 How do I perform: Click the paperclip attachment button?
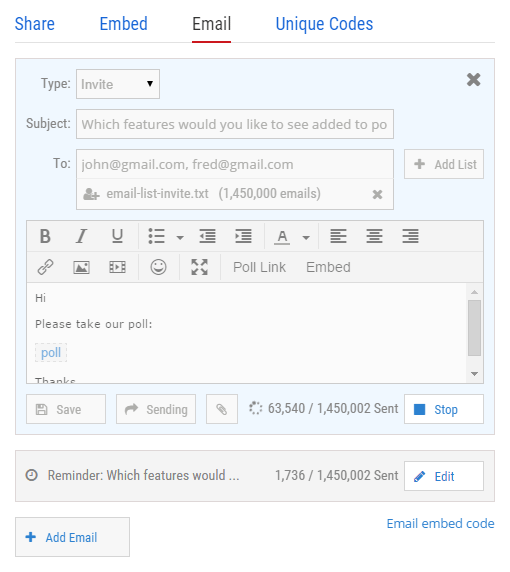coord(222,409)
